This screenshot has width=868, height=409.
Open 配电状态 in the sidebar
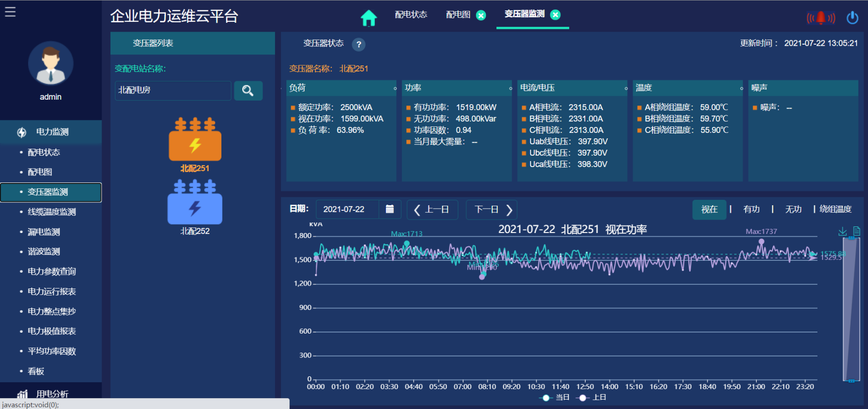pyautogui.click(x=44, y=152)
